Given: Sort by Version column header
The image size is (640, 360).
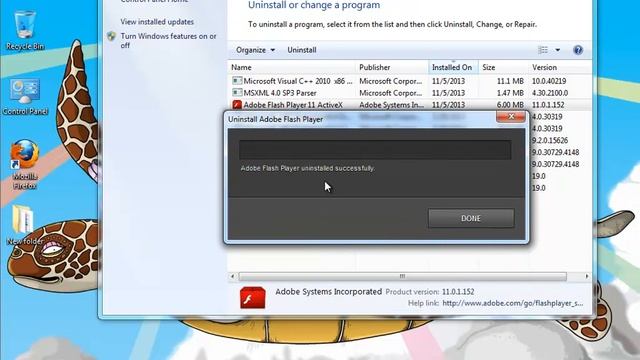Looking at the screenshot, I should click(559, 67).
